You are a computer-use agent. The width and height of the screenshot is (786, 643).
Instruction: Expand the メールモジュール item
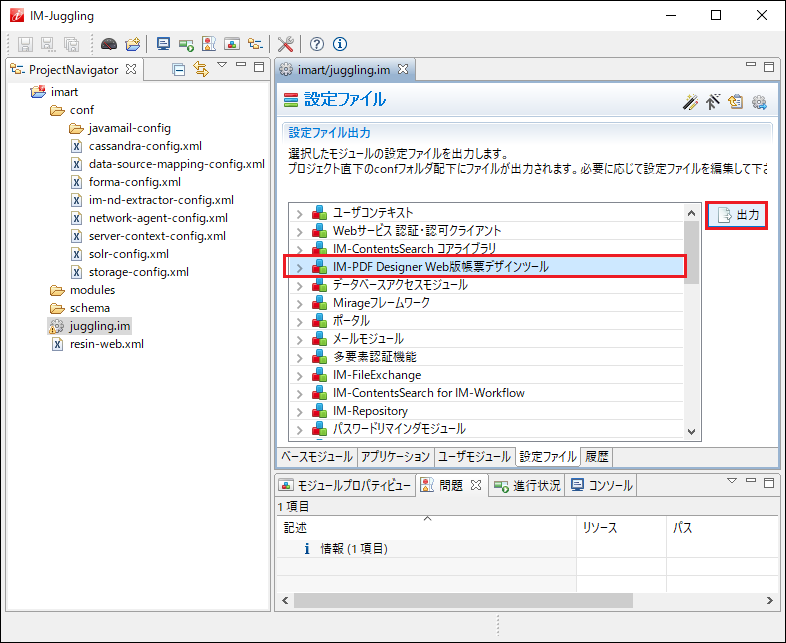pyautogui.click(x=300, y=340)
